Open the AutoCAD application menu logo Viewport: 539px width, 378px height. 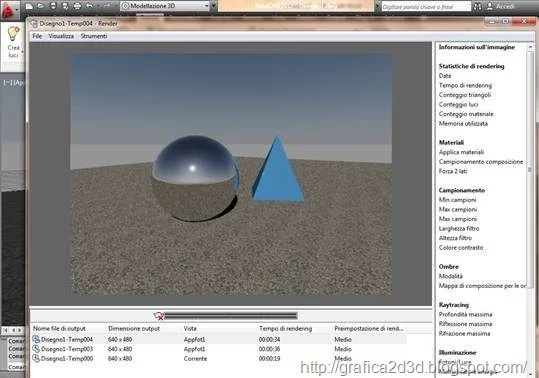point(8,10)
